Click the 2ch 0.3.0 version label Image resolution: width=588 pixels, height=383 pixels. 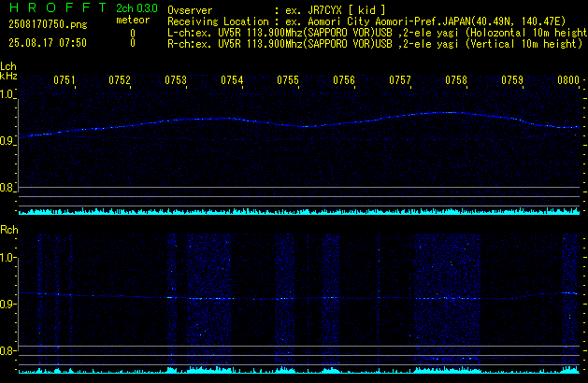136,8
